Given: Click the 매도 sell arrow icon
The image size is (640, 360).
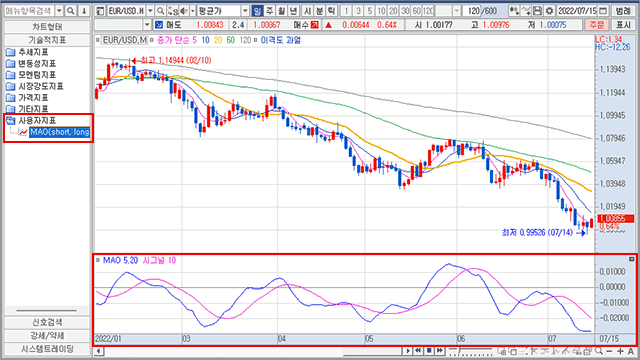Looking at the screenshot, I should [159, 25].
